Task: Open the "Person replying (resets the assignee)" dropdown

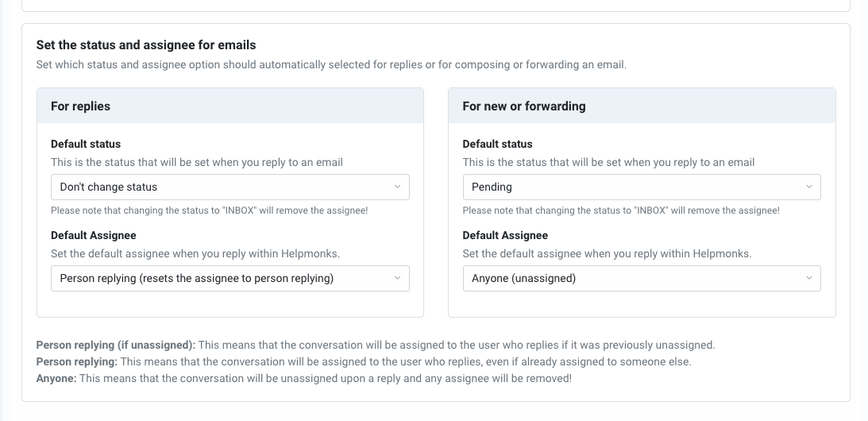Action: pyautogui.click(x=230, y=278)
